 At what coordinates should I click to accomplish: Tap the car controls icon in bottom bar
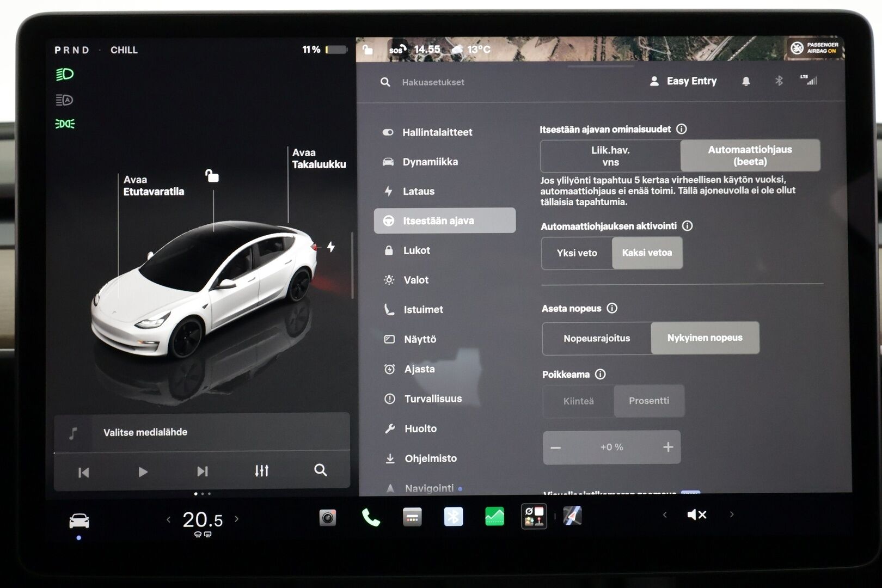[79, 521]
